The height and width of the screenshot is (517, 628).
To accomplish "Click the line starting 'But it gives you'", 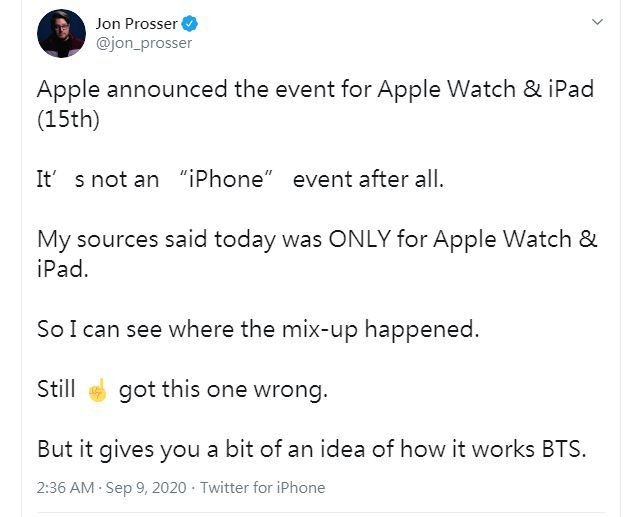I will click(x=311, y=449).
